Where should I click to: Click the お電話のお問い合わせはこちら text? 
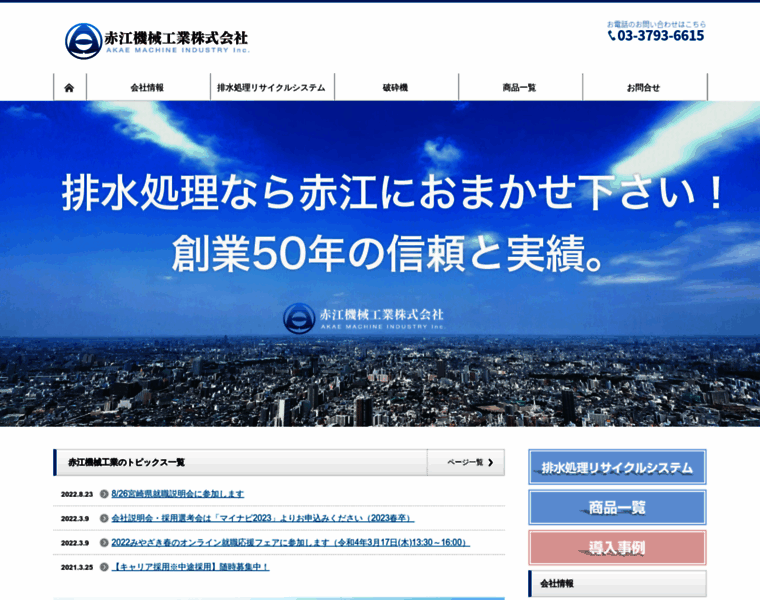tap(656, 24)
